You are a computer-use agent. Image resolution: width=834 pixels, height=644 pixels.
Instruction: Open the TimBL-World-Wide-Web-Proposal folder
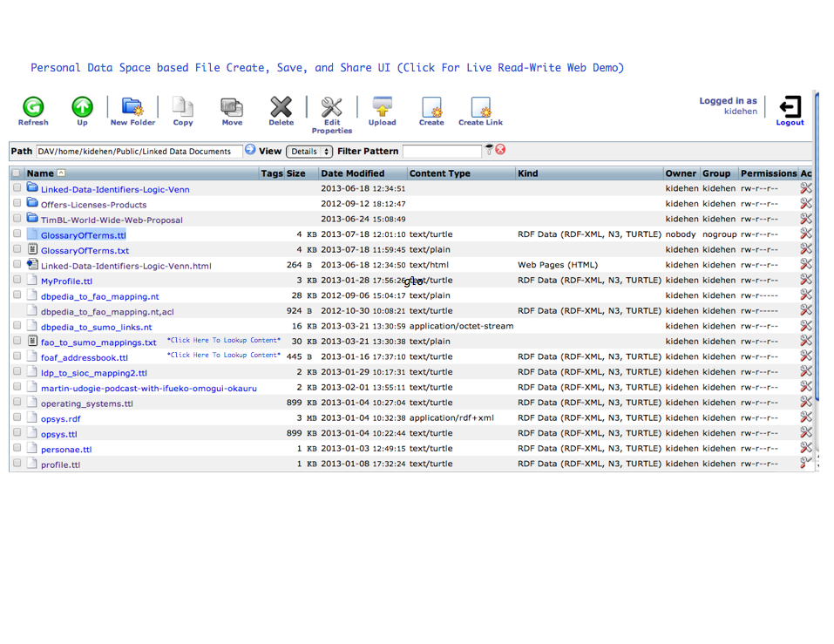(112, 220)
